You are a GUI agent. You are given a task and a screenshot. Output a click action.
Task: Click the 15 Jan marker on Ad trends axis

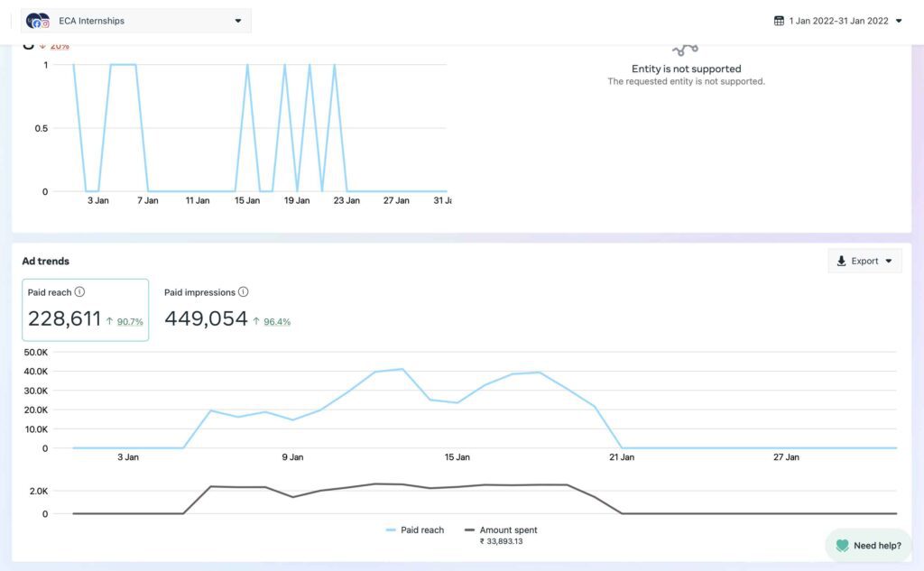pos(457,457)
